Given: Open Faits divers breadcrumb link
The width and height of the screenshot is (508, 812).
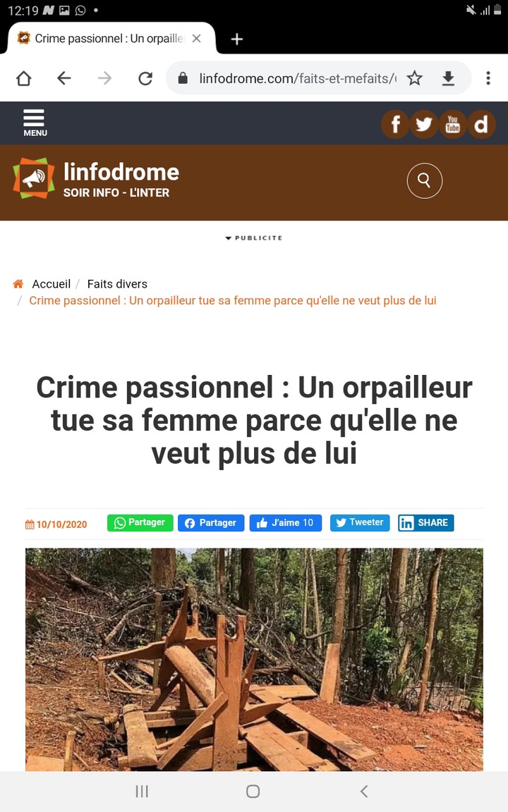Looking at the screenshot, I should pyautogui.click(x=117, y=284).
